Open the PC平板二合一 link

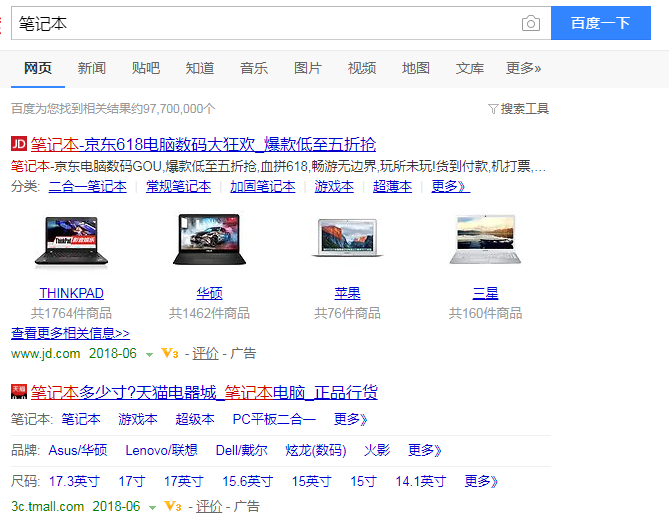274,419
